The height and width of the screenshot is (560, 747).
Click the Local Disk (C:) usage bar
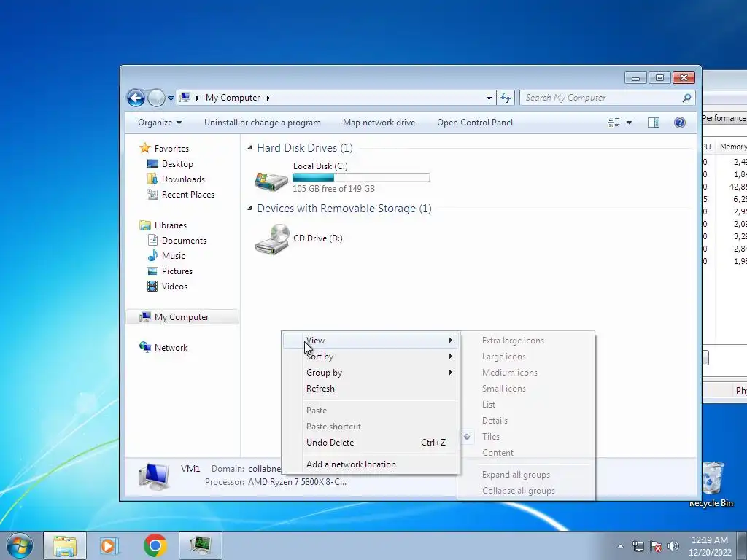[x=361, y=178]
